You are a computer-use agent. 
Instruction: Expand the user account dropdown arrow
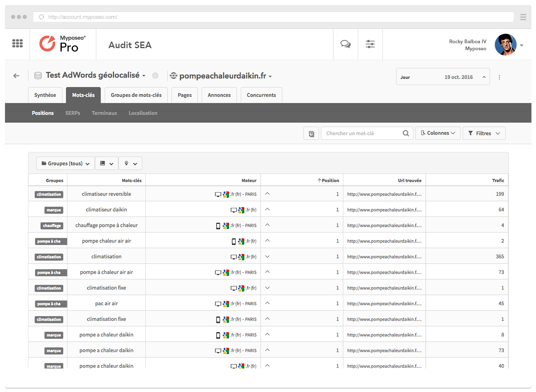(522, 45)
